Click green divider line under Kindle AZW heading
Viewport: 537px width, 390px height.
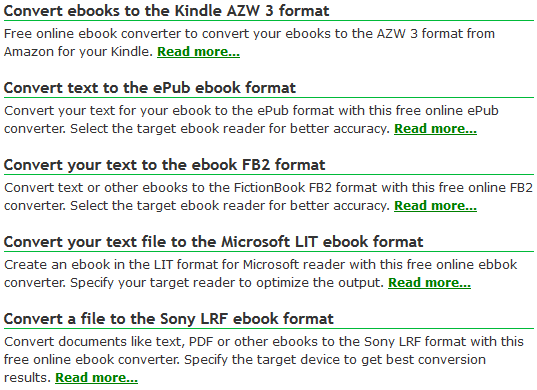pyautogui.click(x=269, y=21)
